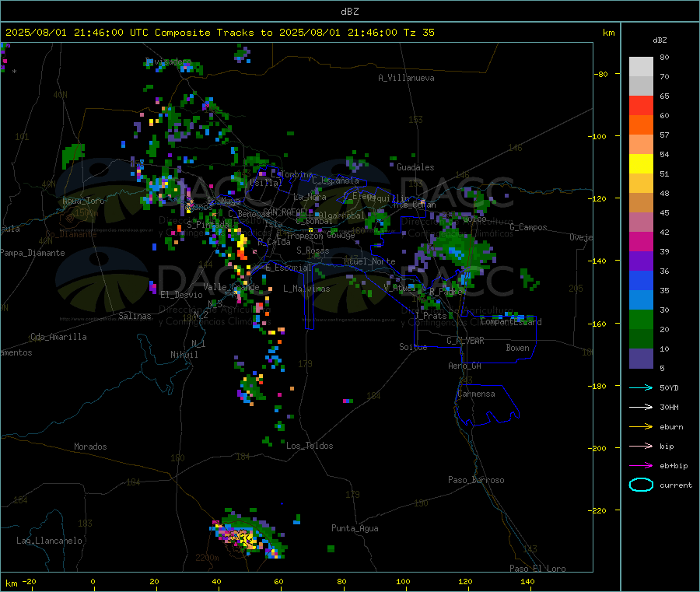Click the Carmensa map label

[476, 394]
